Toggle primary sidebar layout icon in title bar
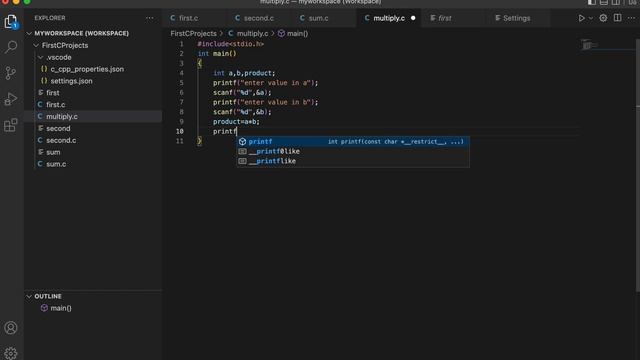 coord(591,2)
